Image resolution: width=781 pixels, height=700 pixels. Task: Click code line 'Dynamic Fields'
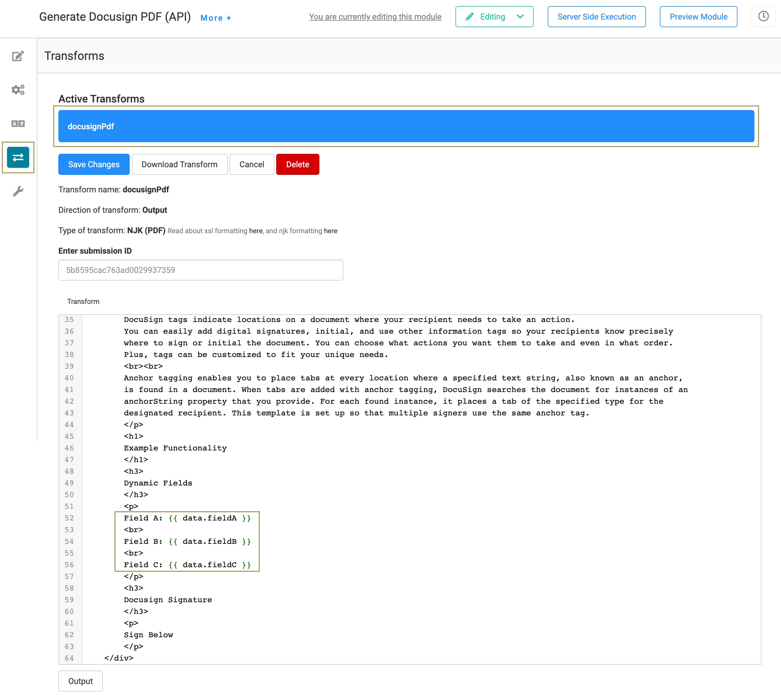click(158, 483)
